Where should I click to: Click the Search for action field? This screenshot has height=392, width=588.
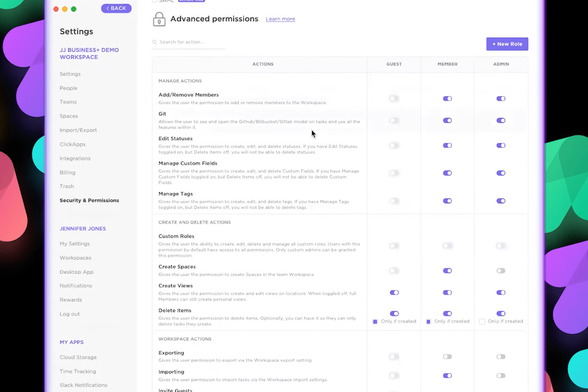(x=189, y=42)
